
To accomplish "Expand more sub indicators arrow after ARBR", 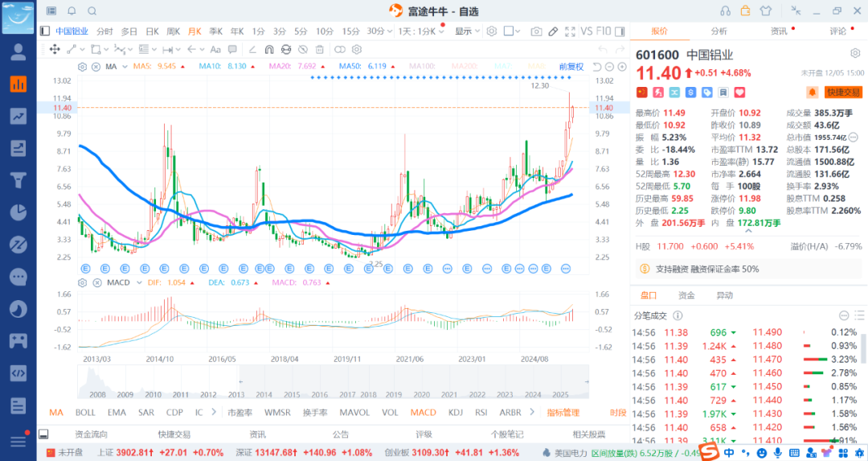I will tap(532, 412).
